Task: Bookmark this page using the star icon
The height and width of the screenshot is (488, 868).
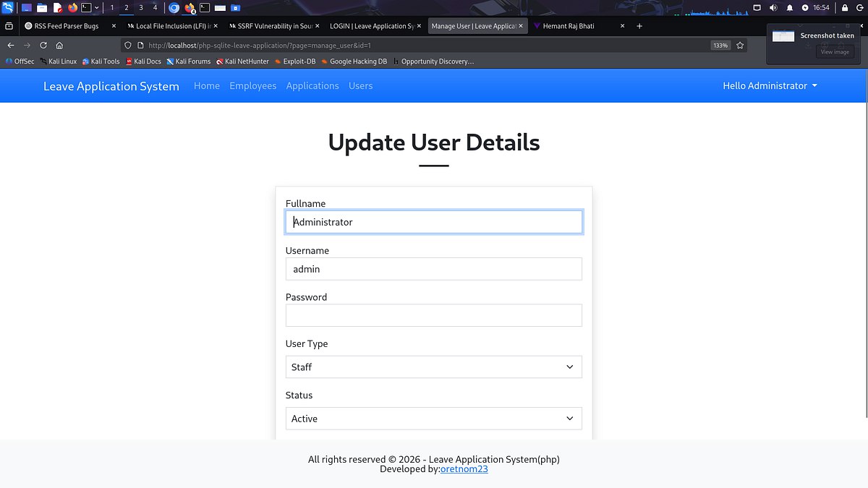Action: click(x=739, y=45)
